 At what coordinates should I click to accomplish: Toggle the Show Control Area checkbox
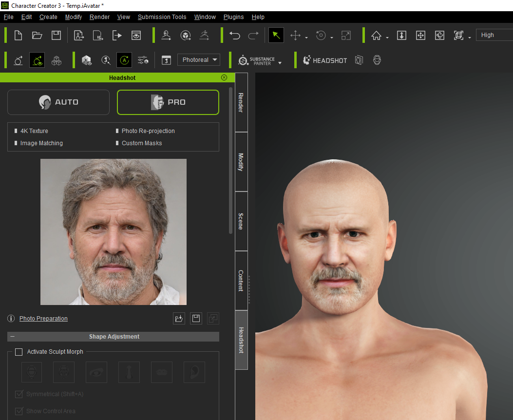click(19, 411)
